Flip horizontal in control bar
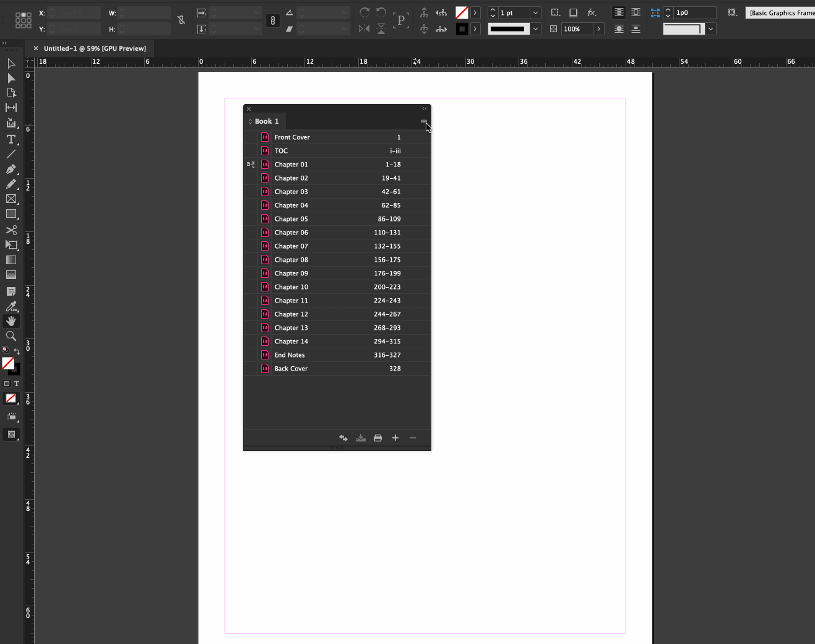Screen dimensions: 815x644 pyautogui.click(x=364, y=28)
